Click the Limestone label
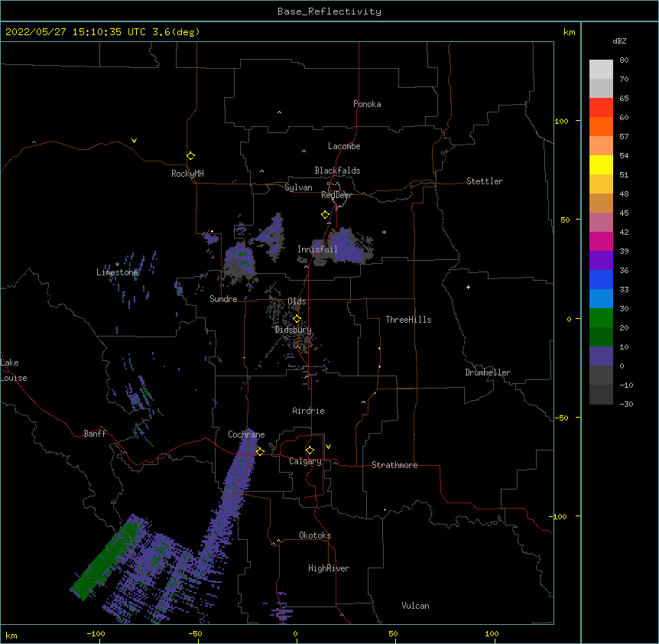 117,272
